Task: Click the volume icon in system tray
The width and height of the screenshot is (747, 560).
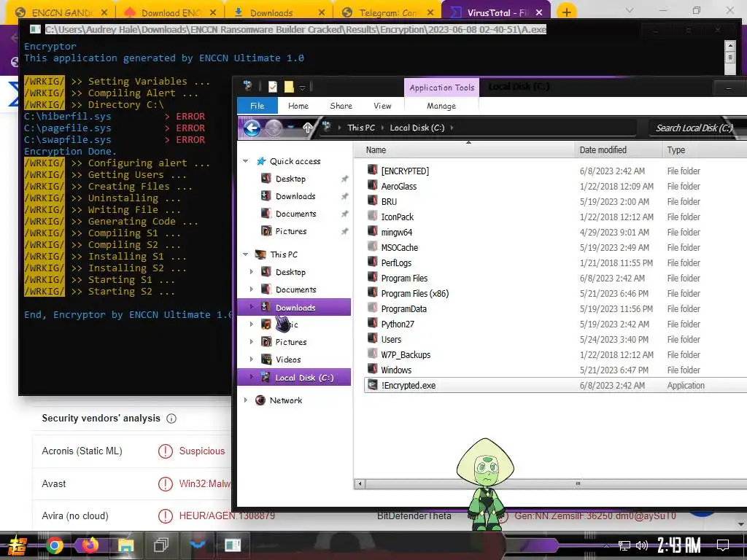Action: (642, 545)
